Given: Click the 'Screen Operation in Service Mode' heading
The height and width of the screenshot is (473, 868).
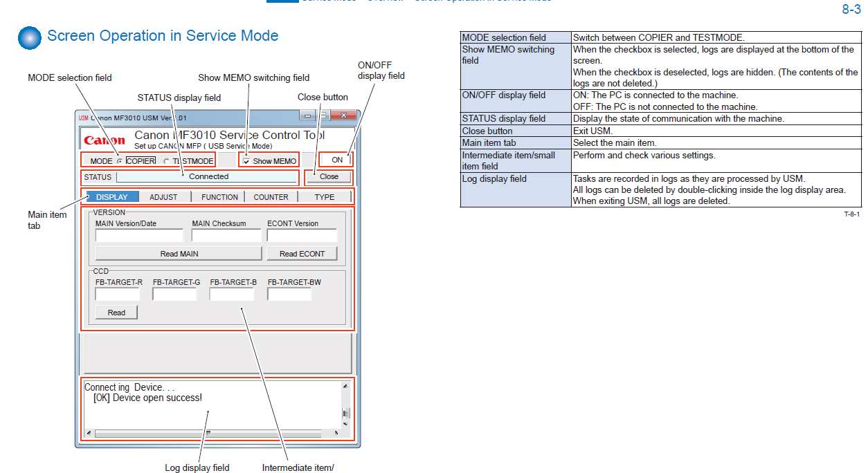Looking at the screenshot, I should point(163,36).
